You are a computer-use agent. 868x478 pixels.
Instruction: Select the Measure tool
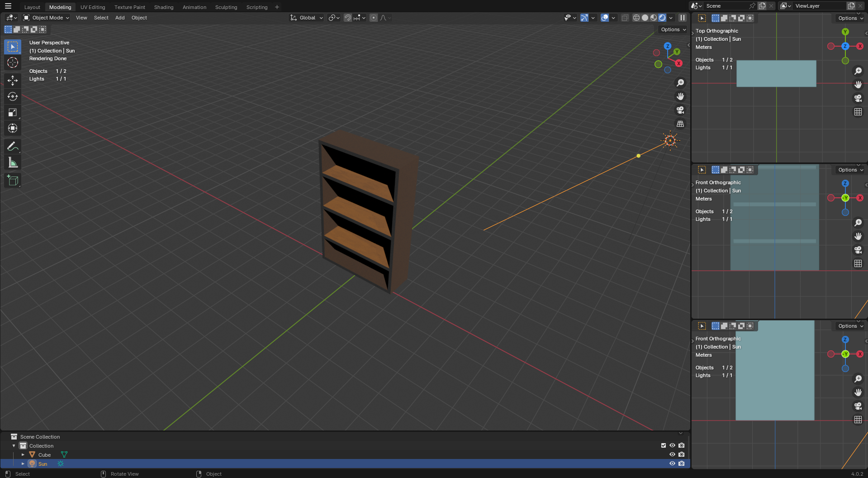coord(13,162)
